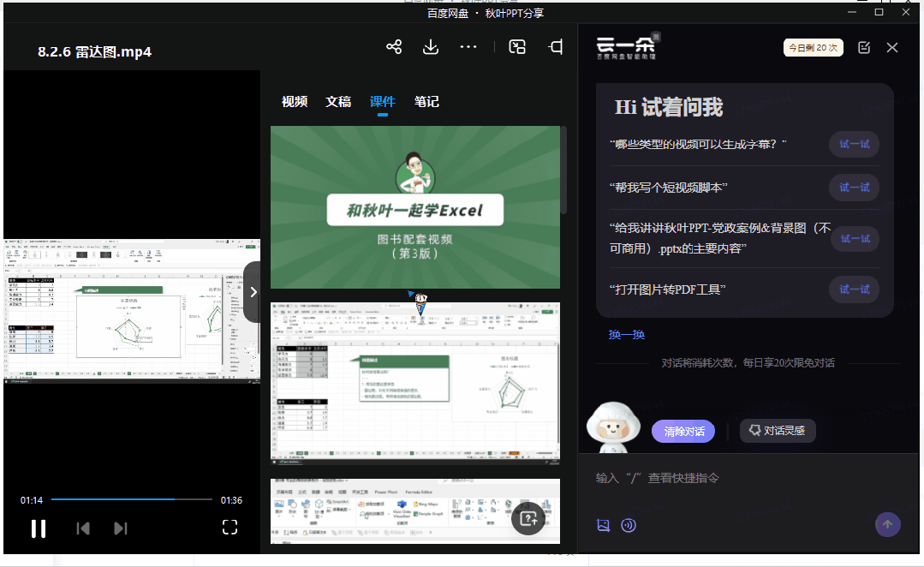
Task: Click the picture-in-picture mini window icon
Action: pyautogui.click(x=517, y=47)
